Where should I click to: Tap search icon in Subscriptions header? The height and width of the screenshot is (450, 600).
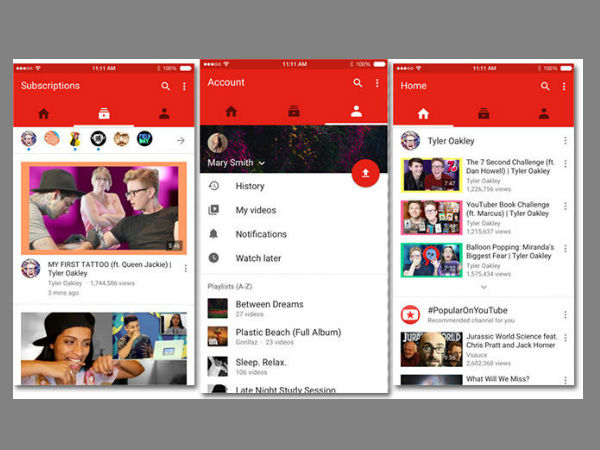(x=166, y=87)
